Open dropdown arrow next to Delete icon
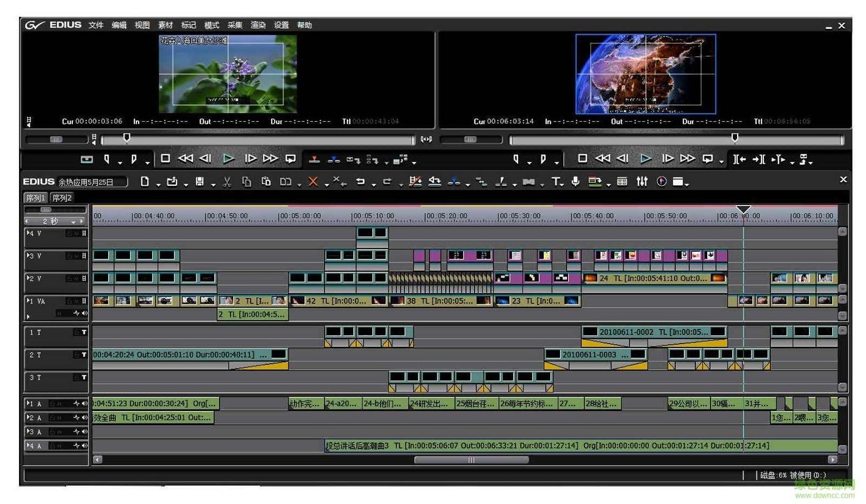The height and width of the screenshot is (504, 866). pyautogui.click(x=326, y=185)
